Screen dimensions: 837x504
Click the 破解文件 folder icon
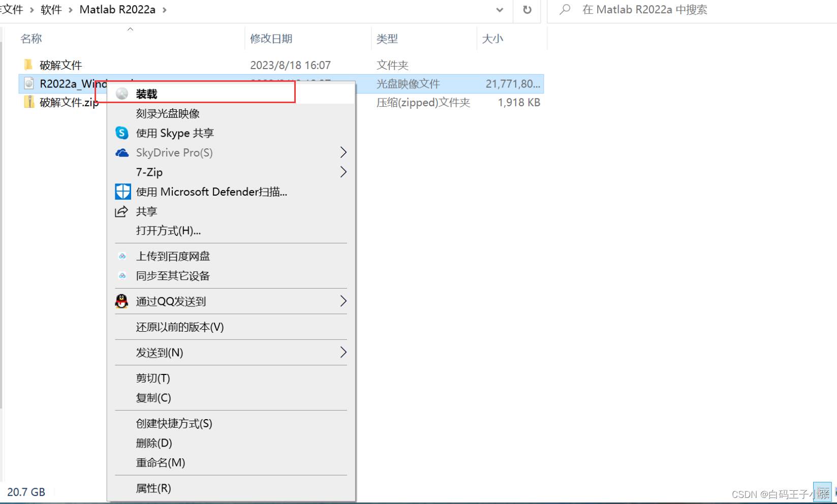click(28, 65)
